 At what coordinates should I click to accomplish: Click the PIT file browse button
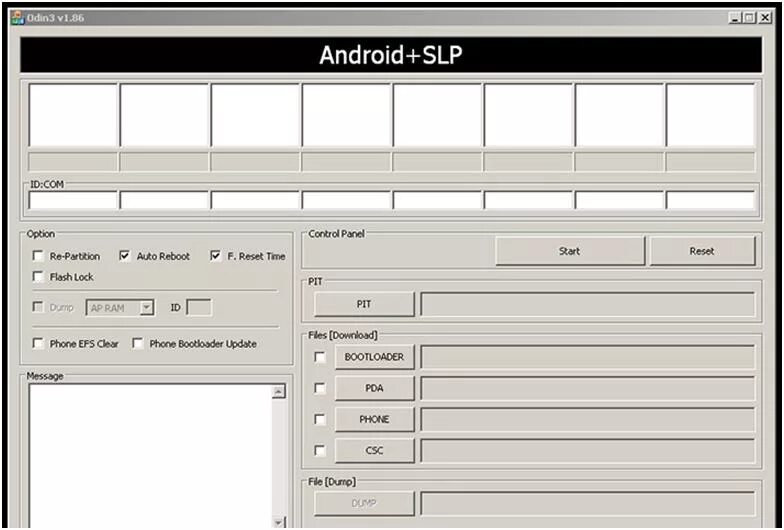[364, 304]
